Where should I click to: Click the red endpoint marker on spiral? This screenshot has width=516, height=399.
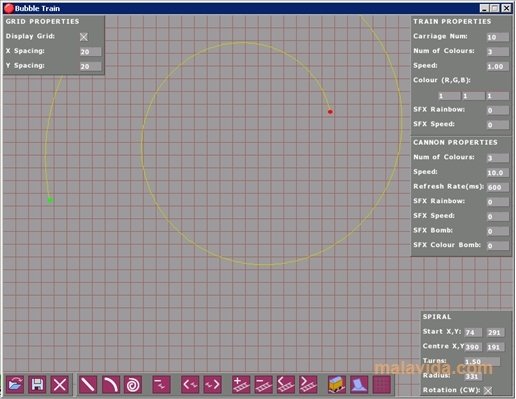tap(330, 112)
